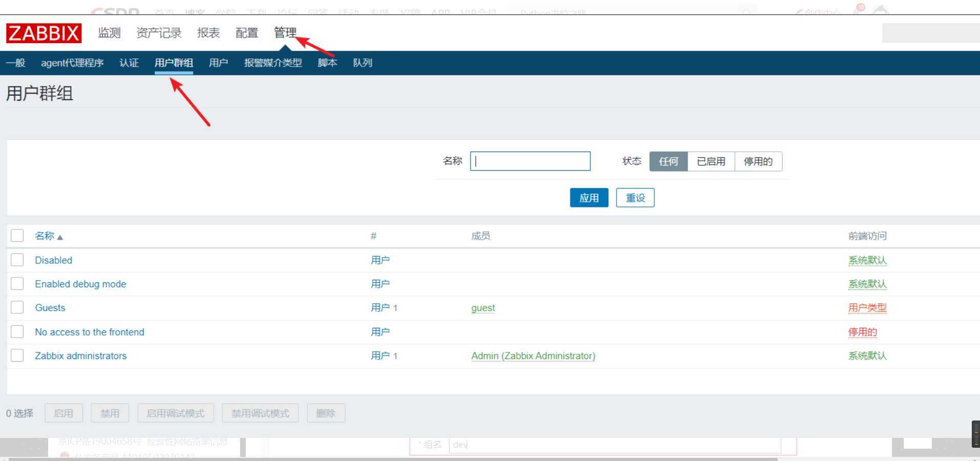Click the 禁用 bulk action button
980x461 pixels.
click(110, 413)
